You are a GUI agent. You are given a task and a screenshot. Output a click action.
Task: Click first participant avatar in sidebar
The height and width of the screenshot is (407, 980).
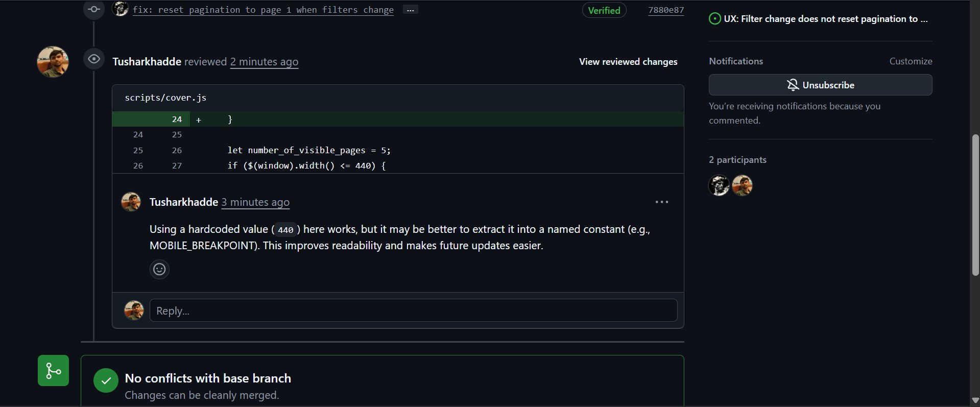719,185
